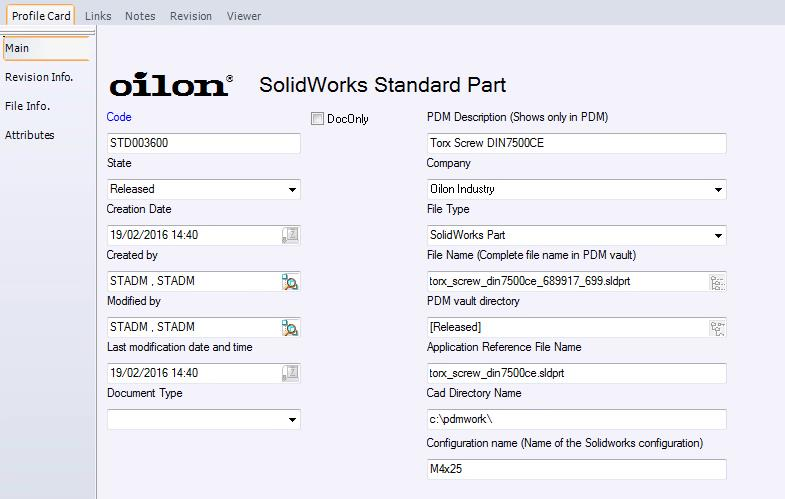This screenshot has height=499, width=785.
Task: Click the Application Reference File Name label
Action: (504, 347)
